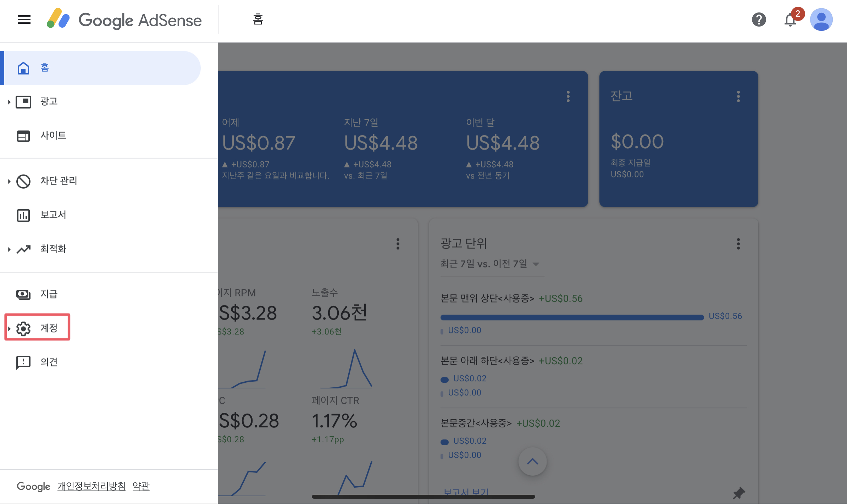847x504 pixels.
Task: Open the 약관 terms link
Action: (x=141, y=486)
